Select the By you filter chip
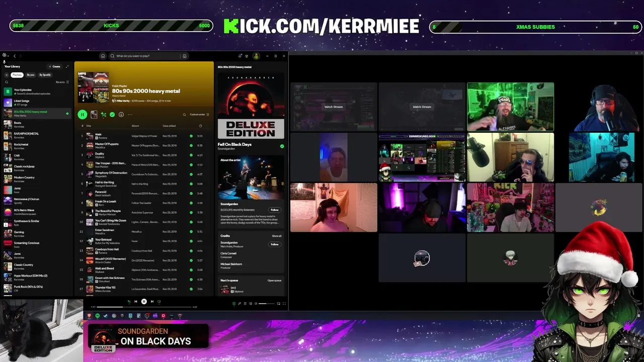This screenshot has width=644, height=362. [x=31, y=75]
